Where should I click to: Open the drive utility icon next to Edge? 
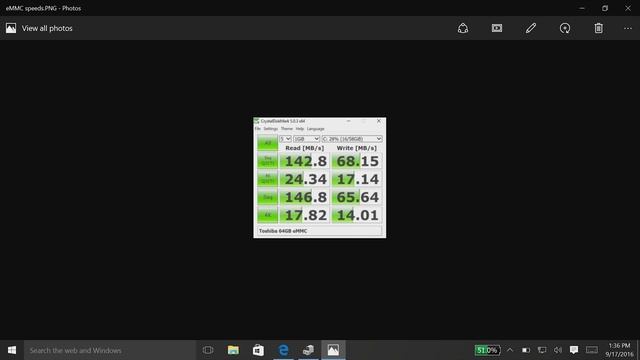[308, 350]
